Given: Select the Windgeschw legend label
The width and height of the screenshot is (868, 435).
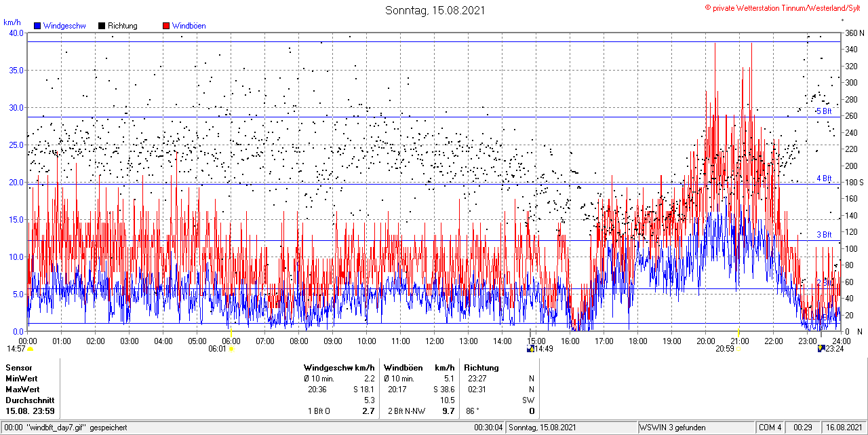Looking at the screenshot, I should pyautogui.click(x=64, y=26).
